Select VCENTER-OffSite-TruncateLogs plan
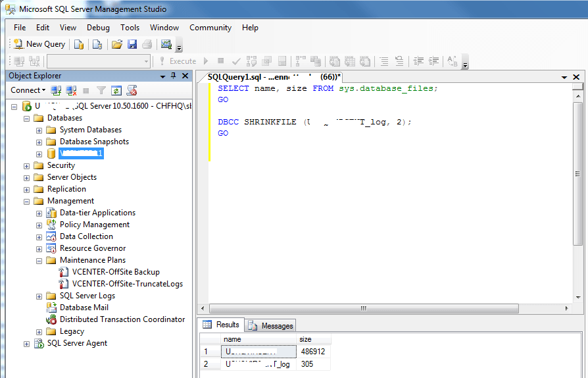 coord(128,284)
